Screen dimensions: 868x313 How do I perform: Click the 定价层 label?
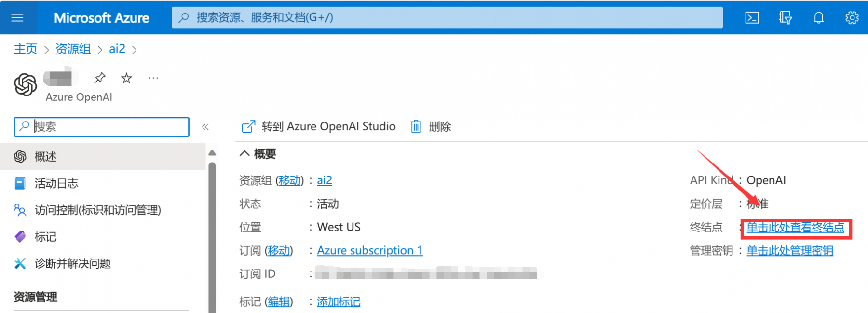pyautogui.click(x=706, y=204)
